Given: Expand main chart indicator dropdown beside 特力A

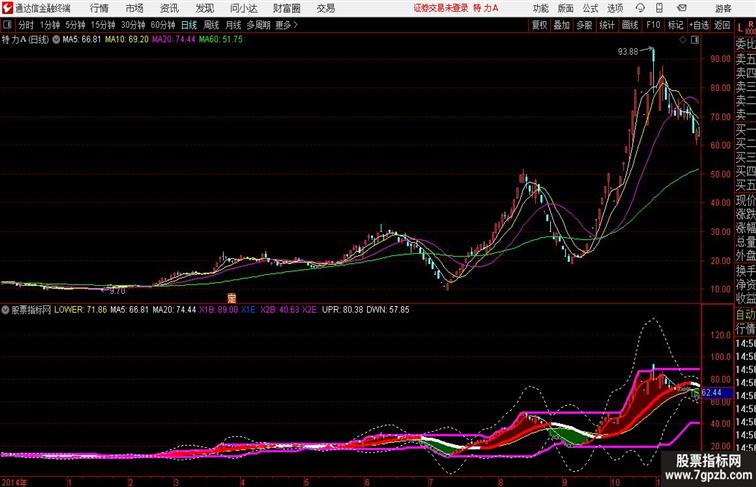Looking at the screenshot, I should tap(56, 40).
